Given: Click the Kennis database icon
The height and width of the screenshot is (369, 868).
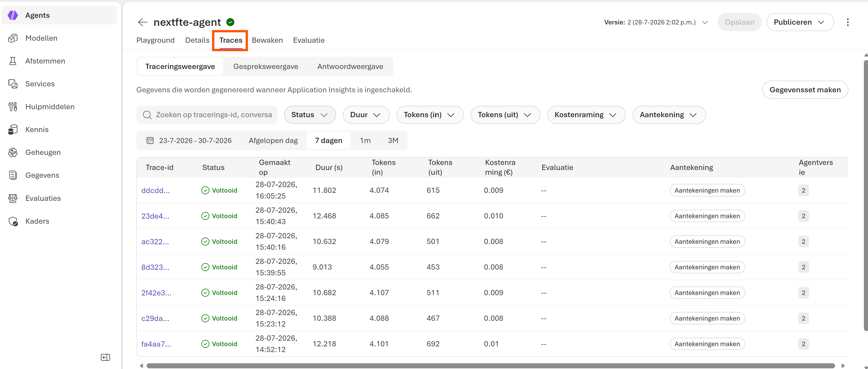Looking at the screenshot, I should (13, 130).
